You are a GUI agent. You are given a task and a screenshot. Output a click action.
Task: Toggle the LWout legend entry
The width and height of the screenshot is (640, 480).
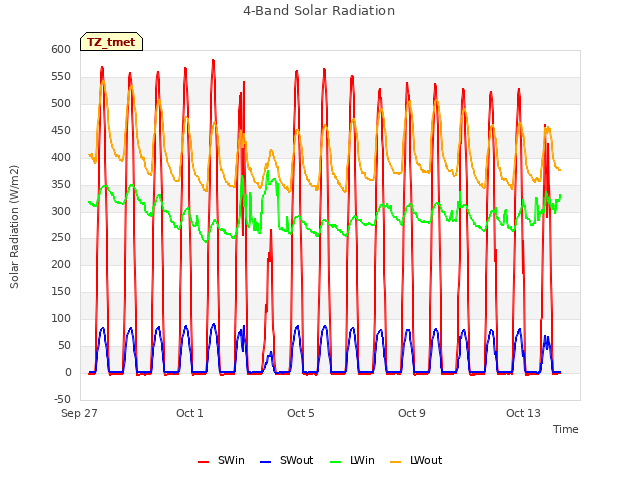[416, 460]
